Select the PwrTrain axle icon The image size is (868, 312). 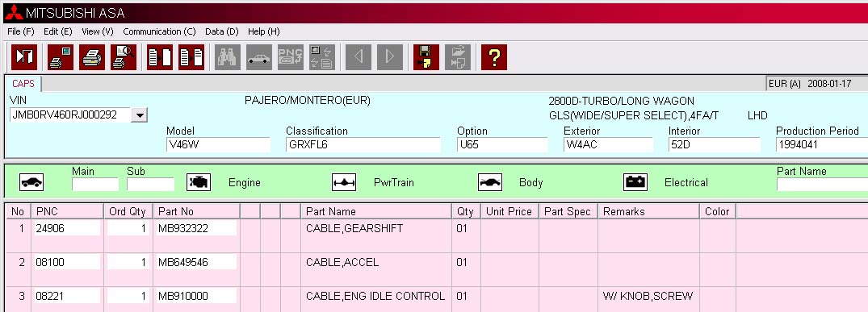pos(344,182)
